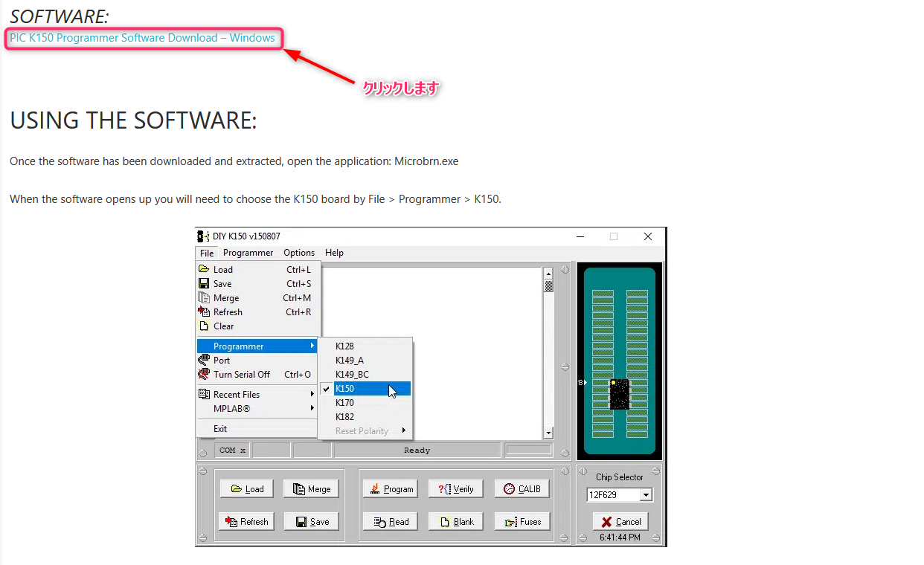Click the Save floppy disk menu icon
924x565 pixels.
click(x=204, y=283)
